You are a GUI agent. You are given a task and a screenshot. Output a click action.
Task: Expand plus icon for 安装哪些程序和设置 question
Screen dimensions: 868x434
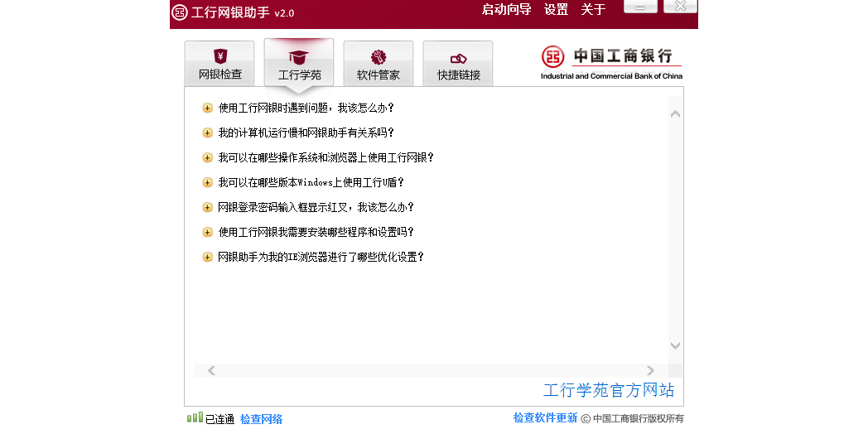pyautogui.click(x=208, y=232)
